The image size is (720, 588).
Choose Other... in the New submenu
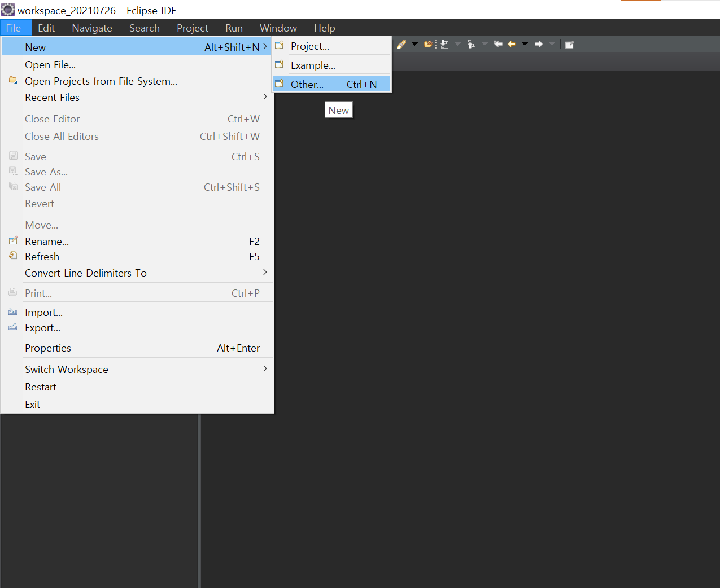point(331,84)
